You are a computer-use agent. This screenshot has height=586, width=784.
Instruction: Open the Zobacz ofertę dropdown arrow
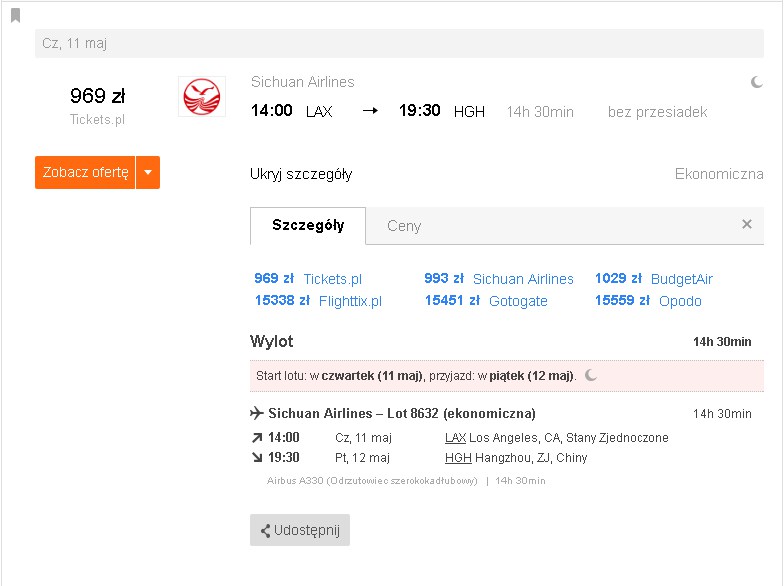(x=148, y=172)
